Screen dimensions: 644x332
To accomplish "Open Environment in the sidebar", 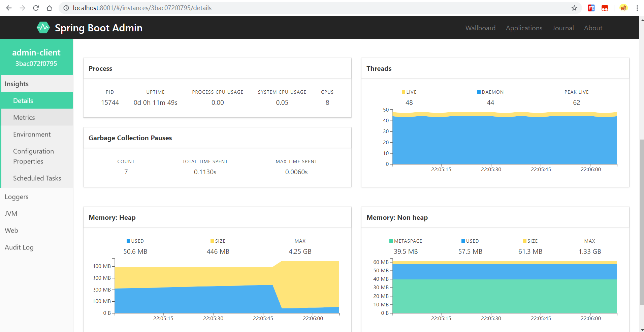I will click(x=37, y=134).
